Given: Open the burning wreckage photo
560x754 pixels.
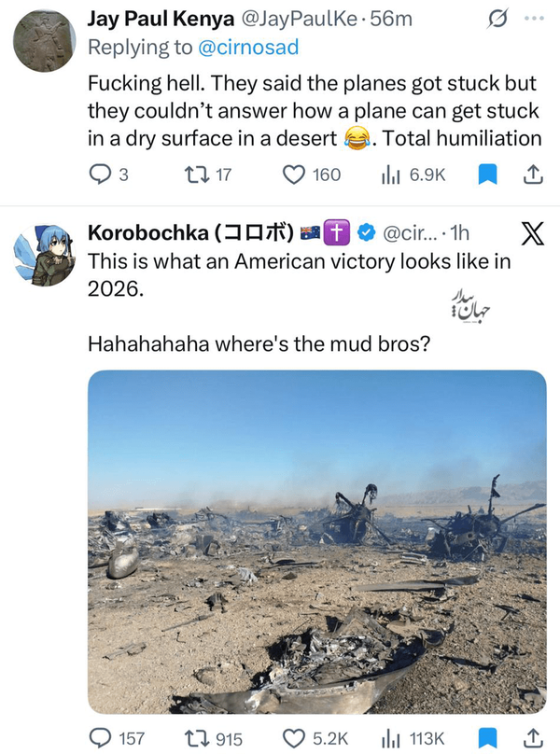Looking at the screenshot, I should pyautogui.click(x=316, y=541).
